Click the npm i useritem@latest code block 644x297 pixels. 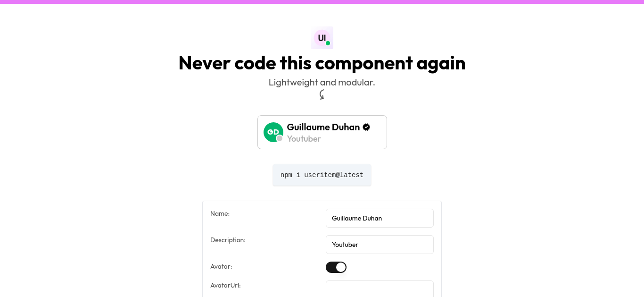(x=322, y=175)
